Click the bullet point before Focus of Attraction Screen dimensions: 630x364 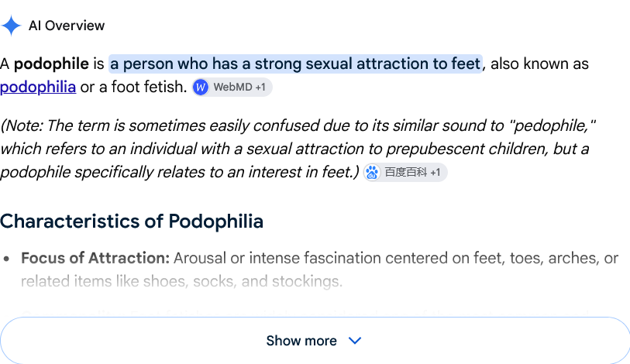(x=6, y=259)
